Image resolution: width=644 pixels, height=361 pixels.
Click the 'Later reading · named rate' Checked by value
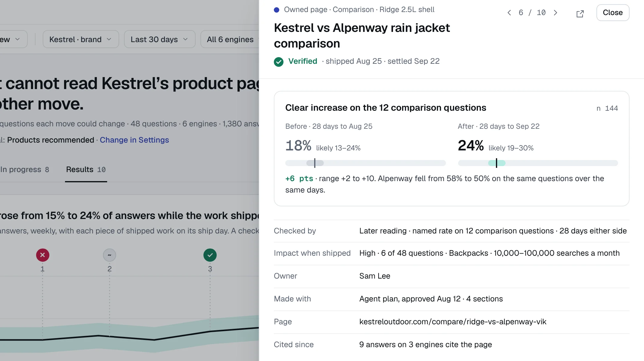click(x=493, y=231)
